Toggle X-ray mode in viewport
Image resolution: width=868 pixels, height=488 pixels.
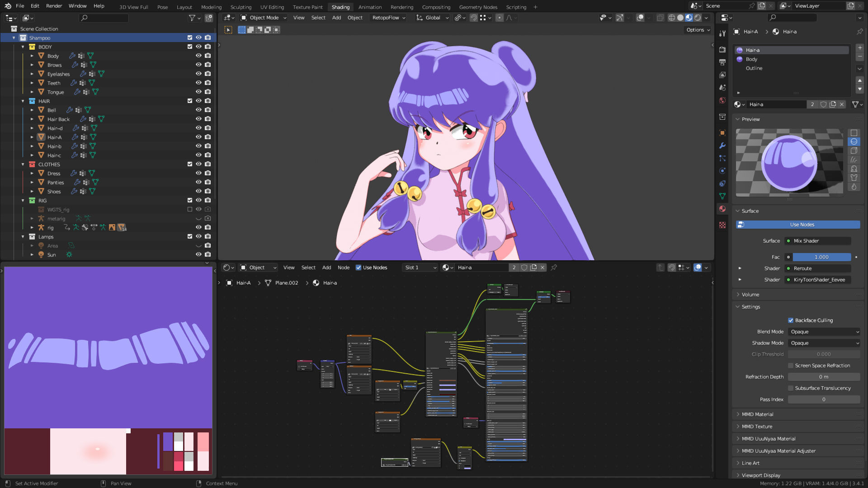click(660, 18)
